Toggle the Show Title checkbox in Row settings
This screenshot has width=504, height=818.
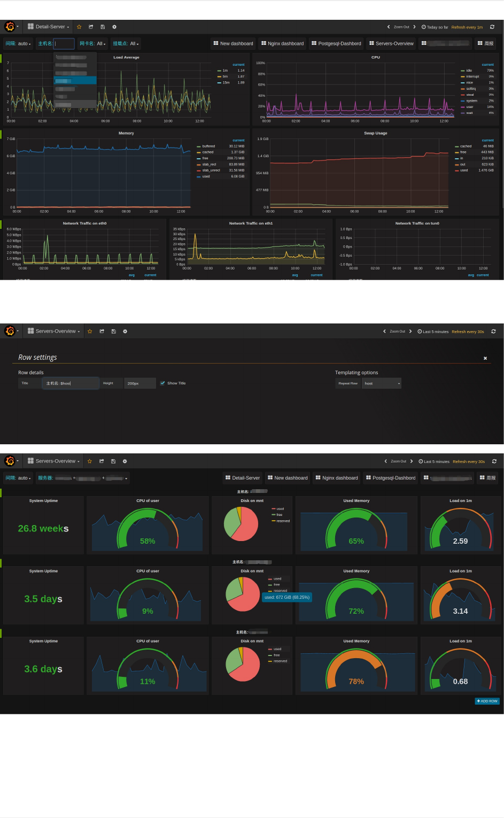click(162, 383)
